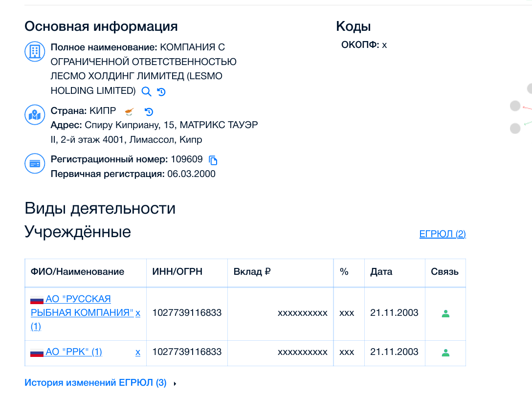Open name change history icon after company name
This screenshot has width=532, height=397.
point(161,91)
